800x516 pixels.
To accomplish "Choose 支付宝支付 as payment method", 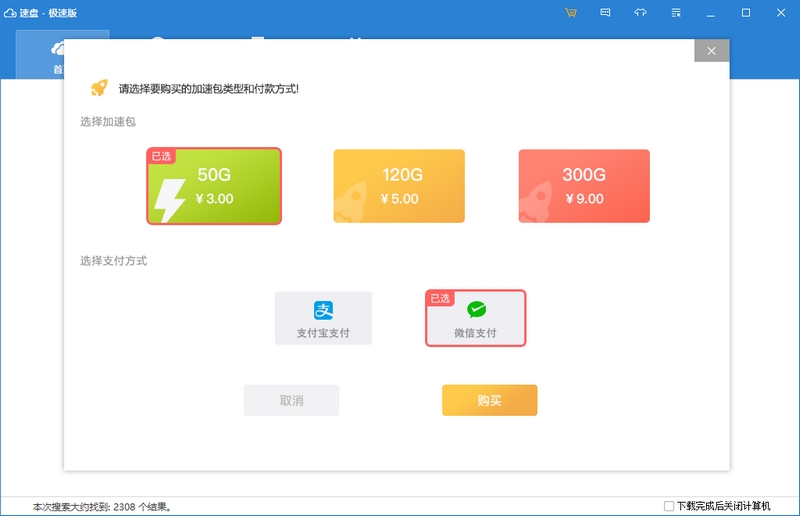I will 323,318.
